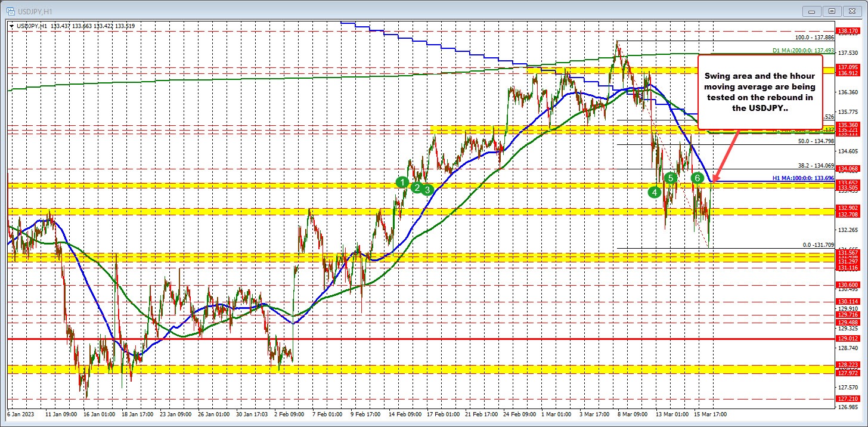Viewport: 868px width, 427px height.
Task: Click 134.605 on the price scale
Action: point(848,151)
